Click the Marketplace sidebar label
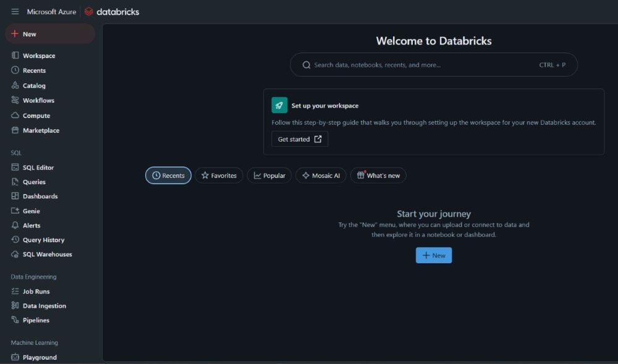 click(41, 130)
